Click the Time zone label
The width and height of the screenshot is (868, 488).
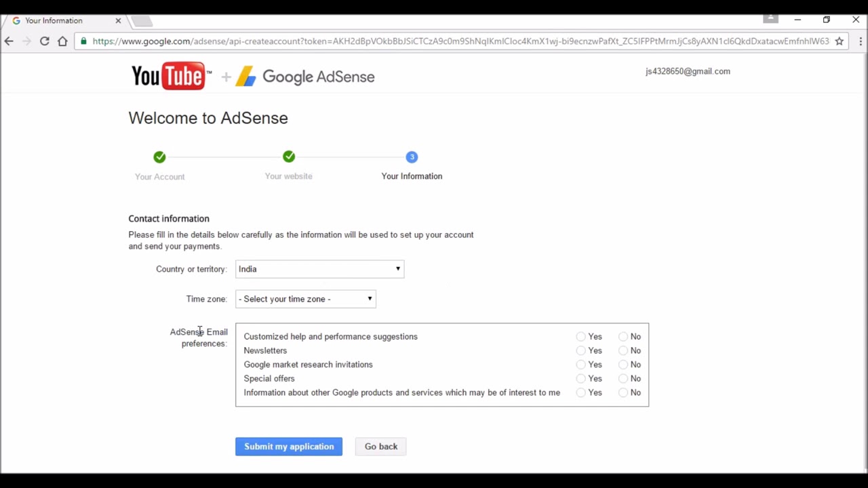[206, 299]
